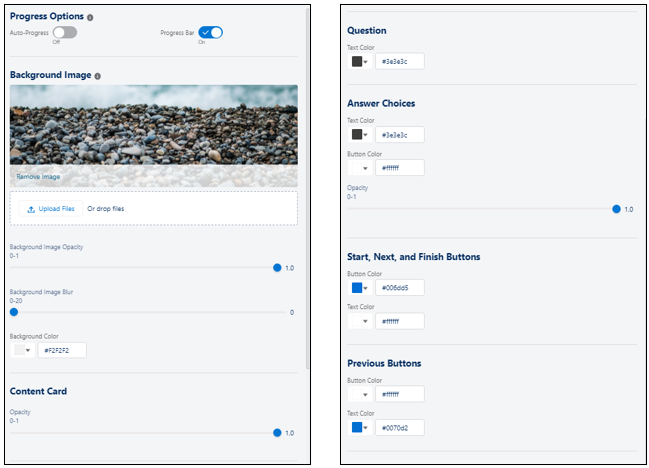Open Start, Next, Finish Button Color picker
Screen dimensions: 649x468
click(x=360, y=288)
